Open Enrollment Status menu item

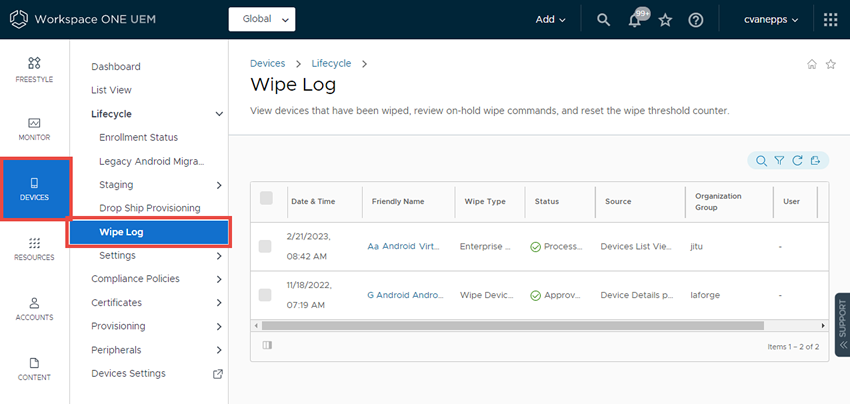pos(138,138)
